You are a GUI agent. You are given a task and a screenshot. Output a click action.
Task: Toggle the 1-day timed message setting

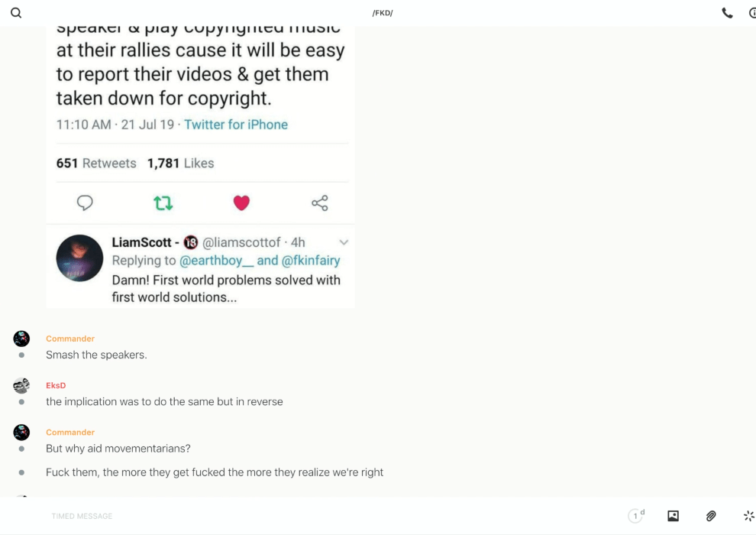(636, 516)
